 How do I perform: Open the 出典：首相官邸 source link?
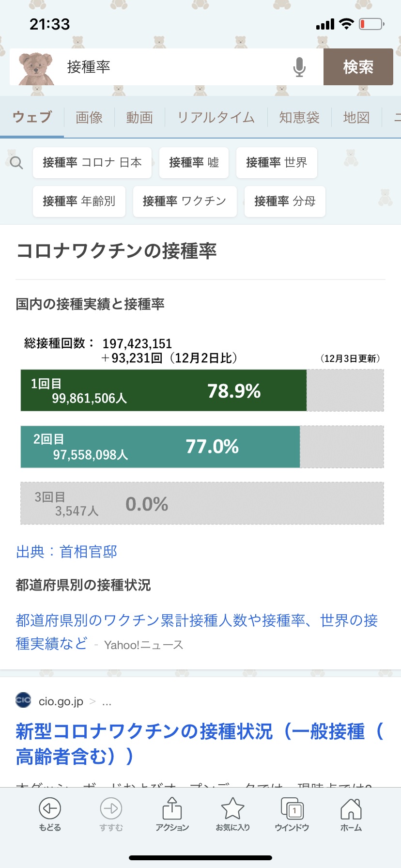67,552
